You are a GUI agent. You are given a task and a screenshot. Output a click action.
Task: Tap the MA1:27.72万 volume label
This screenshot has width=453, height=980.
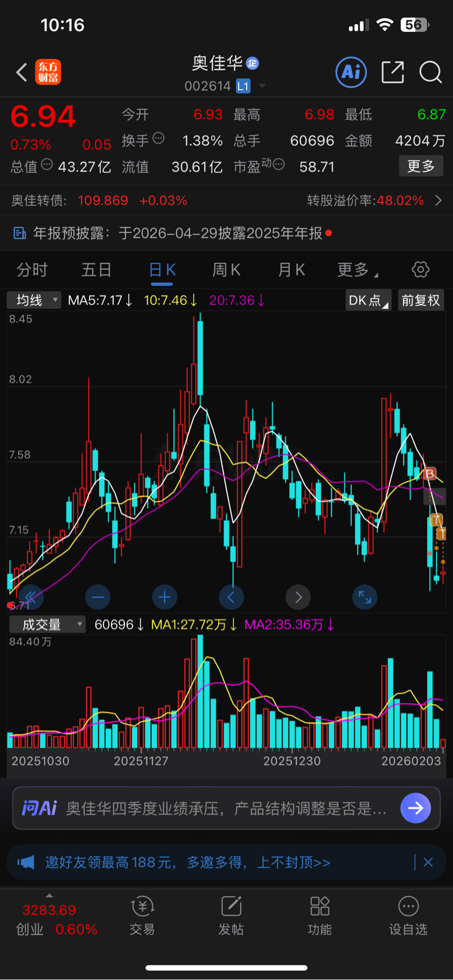194,625
